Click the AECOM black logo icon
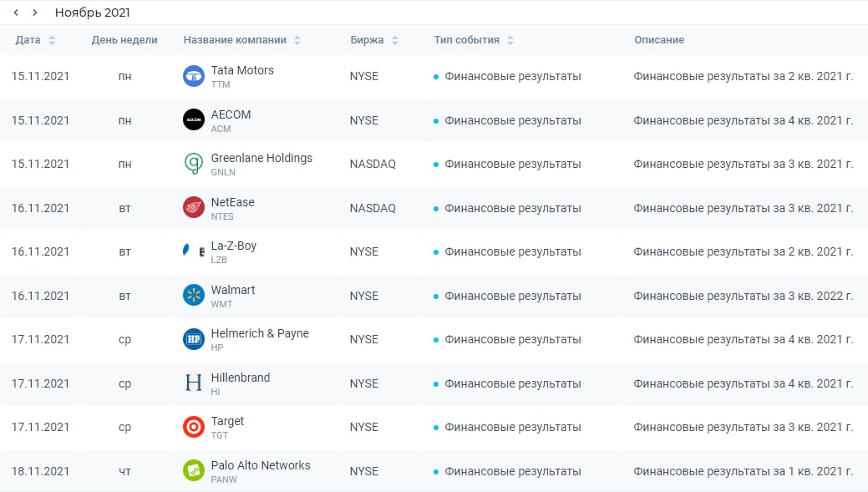Screen dimensions: 868x492 point(194,120)
